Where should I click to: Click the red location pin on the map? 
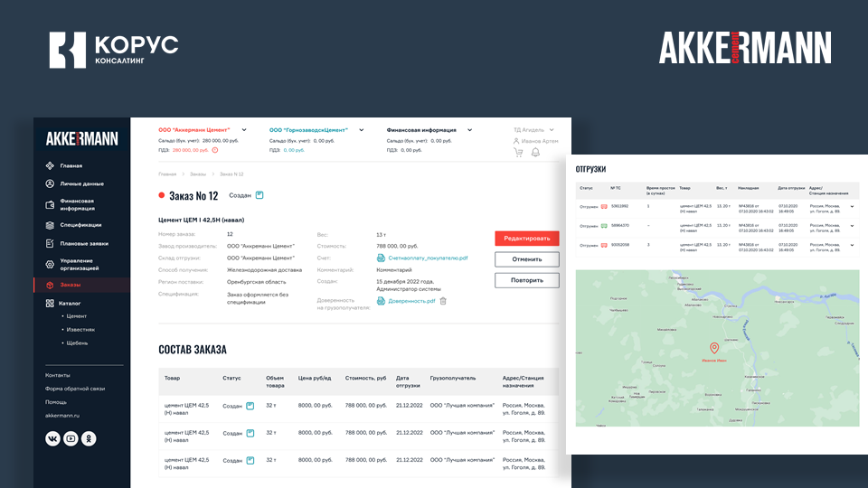point(714,348)
